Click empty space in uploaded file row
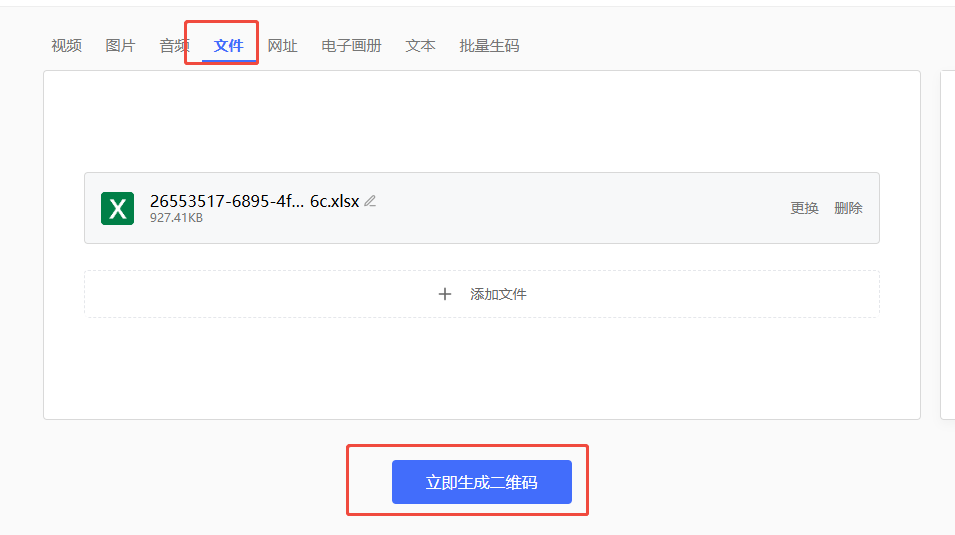The image size is (955, 535). click(580, 208)
